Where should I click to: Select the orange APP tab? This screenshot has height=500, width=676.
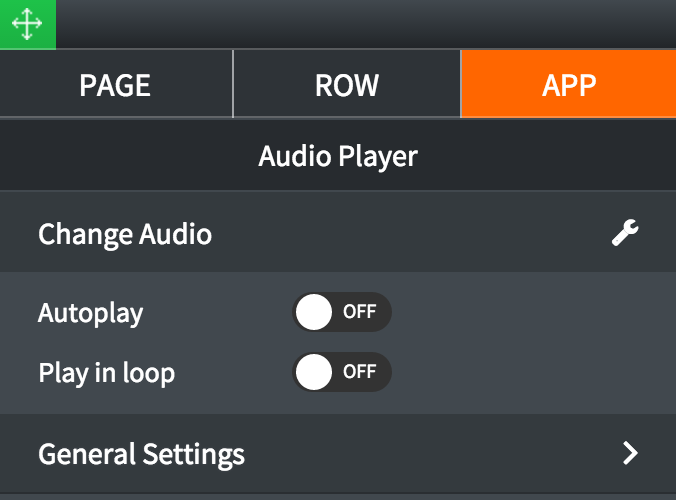point(568,85)
